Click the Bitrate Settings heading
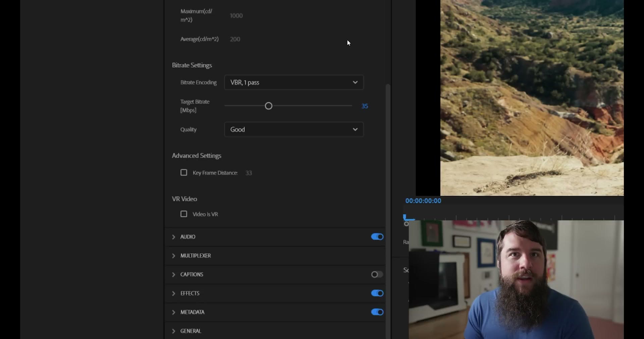Screen dimensions: 644x339 [192, 65]
